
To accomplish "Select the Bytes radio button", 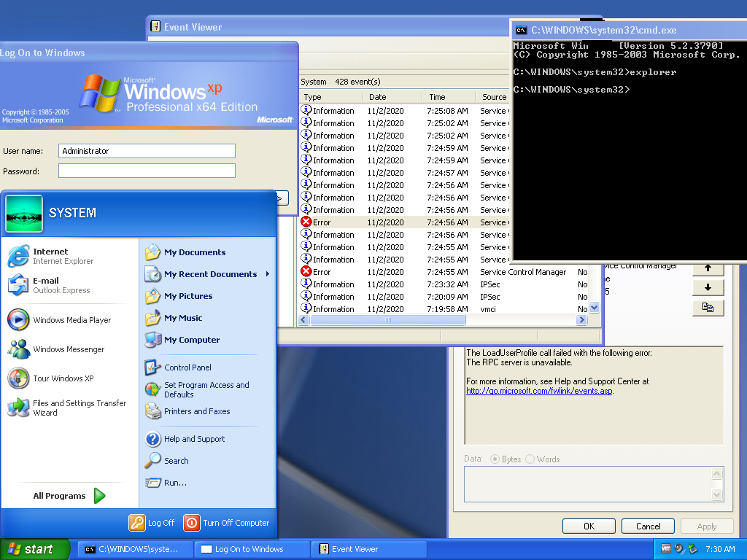I will (x=495, y=459).
